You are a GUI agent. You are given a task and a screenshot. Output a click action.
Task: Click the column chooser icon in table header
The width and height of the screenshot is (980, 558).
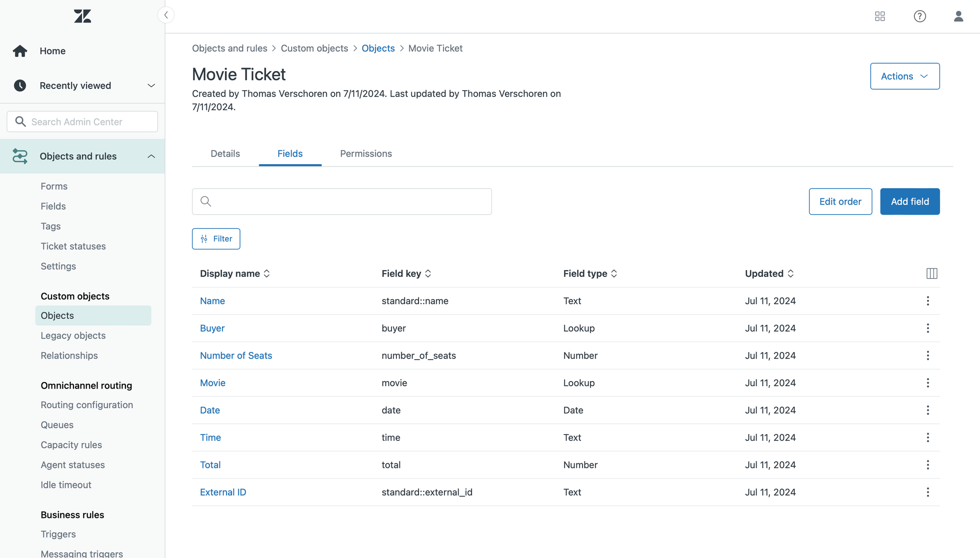931,273
